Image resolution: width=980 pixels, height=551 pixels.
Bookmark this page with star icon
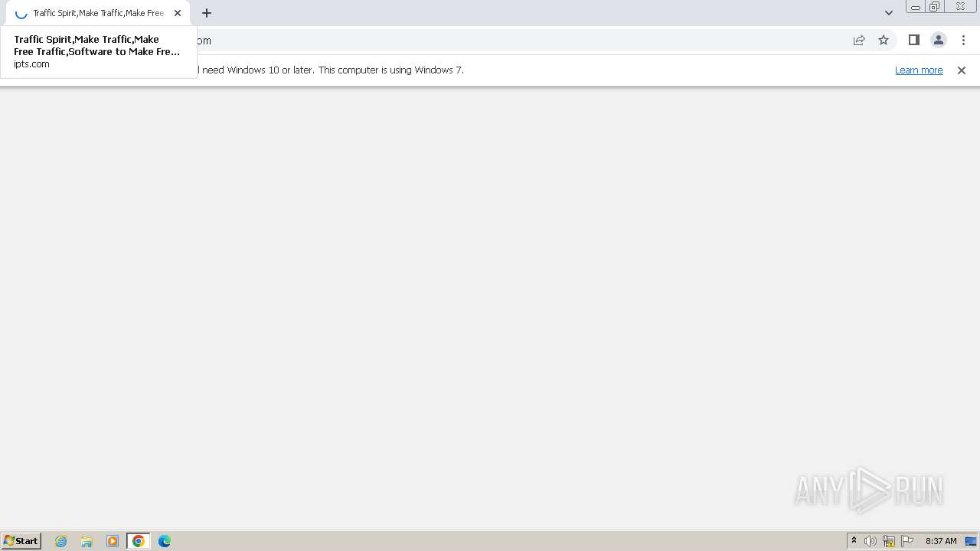[884, 40]
